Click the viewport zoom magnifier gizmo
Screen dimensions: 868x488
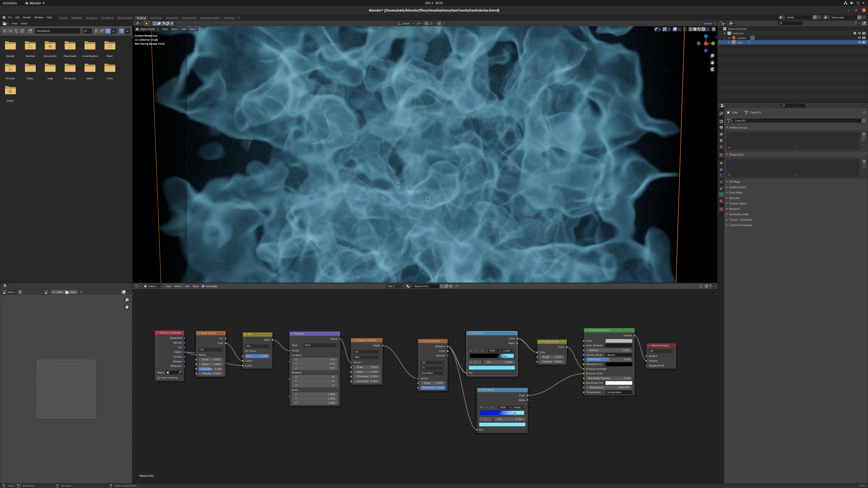click(x=712, y=56)
